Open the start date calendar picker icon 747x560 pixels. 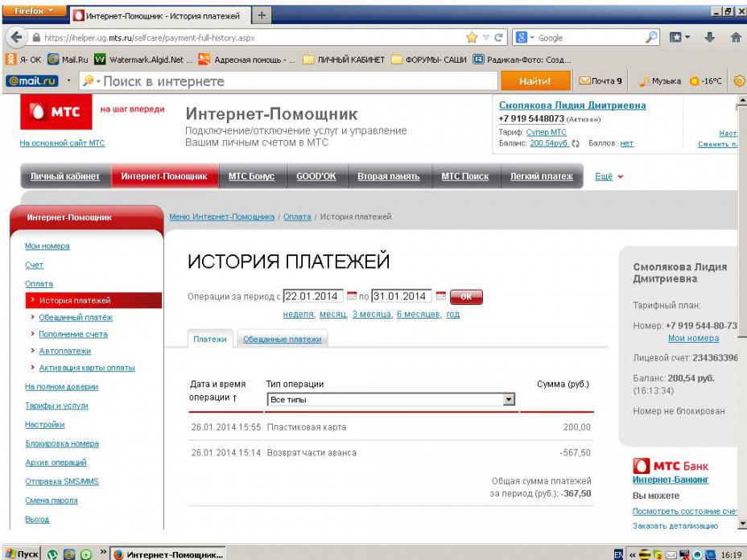pyautogui.click(x=351, y=295)
